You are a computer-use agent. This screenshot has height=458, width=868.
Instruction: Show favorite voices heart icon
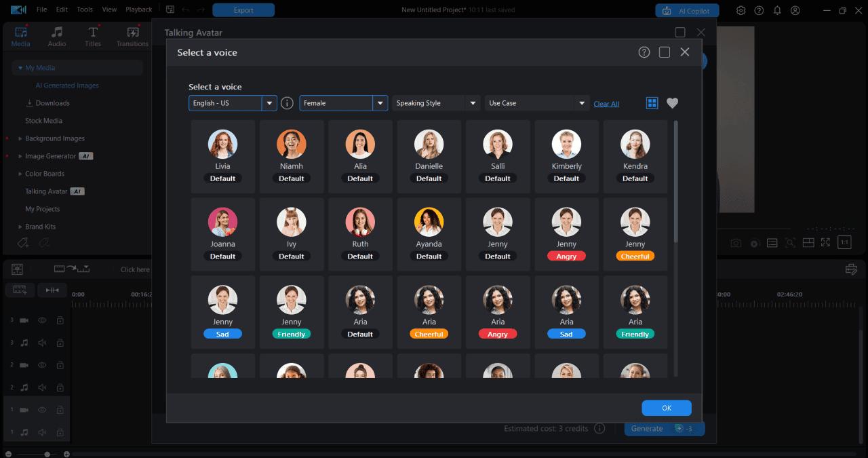point(672,103)
